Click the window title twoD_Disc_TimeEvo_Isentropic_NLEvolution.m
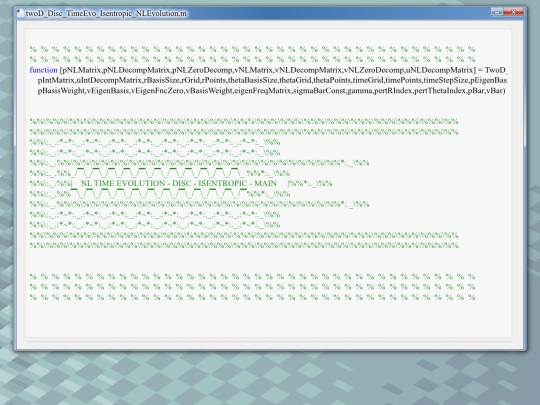The height and width of the screenshot is (405, 540). 106,13
